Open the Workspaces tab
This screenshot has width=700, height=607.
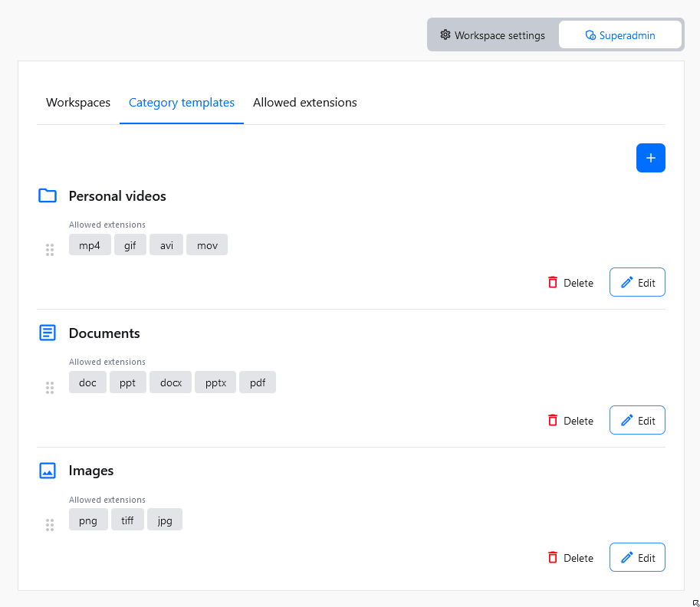78,103
